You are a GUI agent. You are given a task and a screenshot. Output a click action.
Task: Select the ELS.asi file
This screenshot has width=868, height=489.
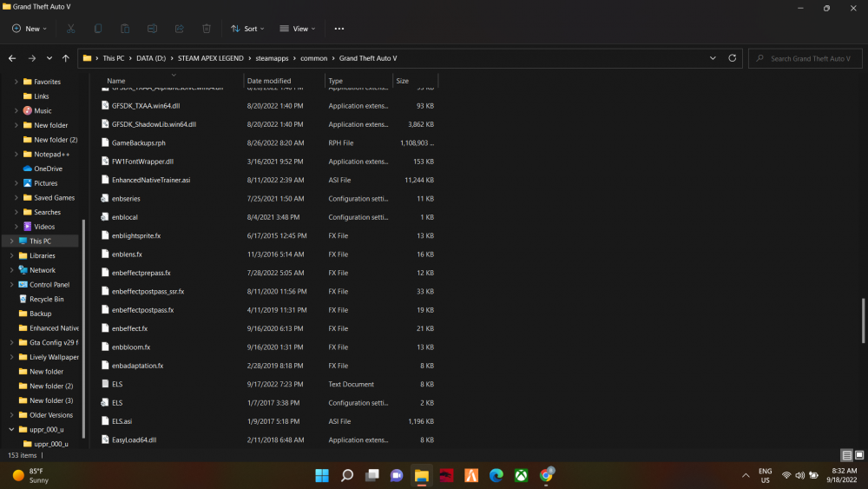[122, 421]
